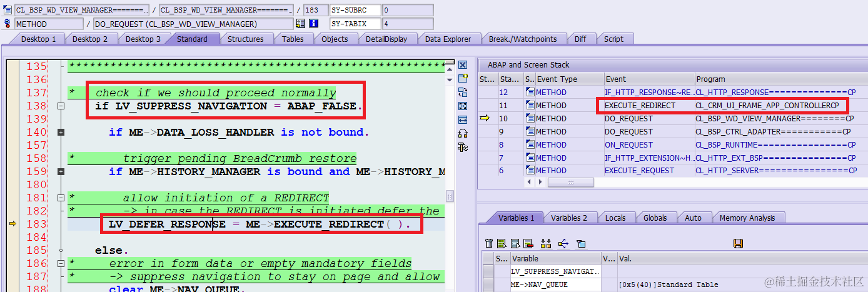Switch to the Data Explorer tab

tap(448, 39)
